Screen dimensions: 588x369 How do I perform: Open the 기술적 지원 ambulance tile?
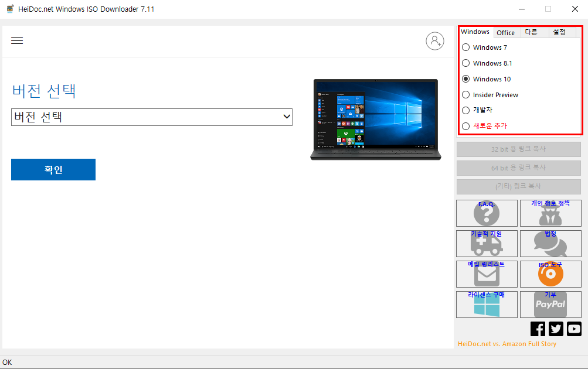487,244
